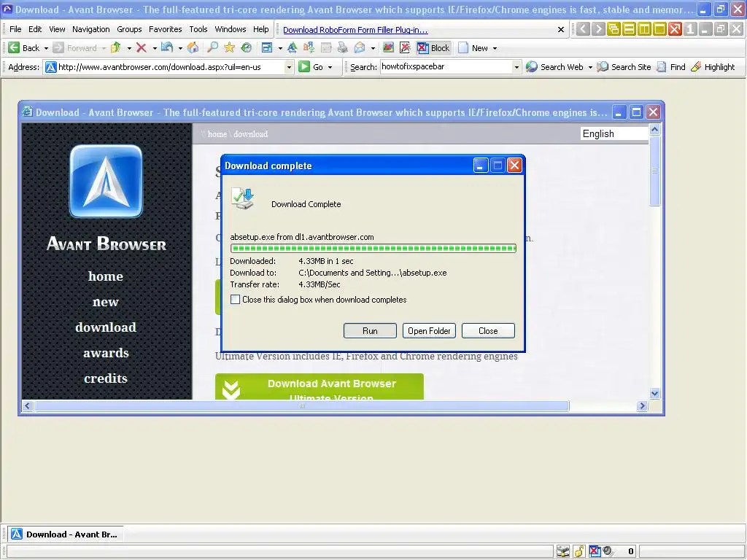Viewport: 747px width, 560px height.
Task: Click the Highlight marker button
Action: (x=713, y=66)
